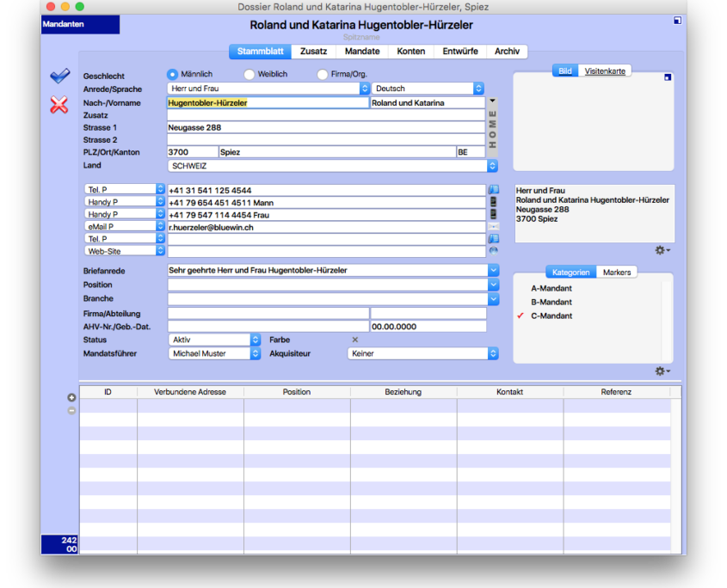727x588 pixels.
Task: Open Status dropdown Aktiv
Action: (x=214, y=340)
